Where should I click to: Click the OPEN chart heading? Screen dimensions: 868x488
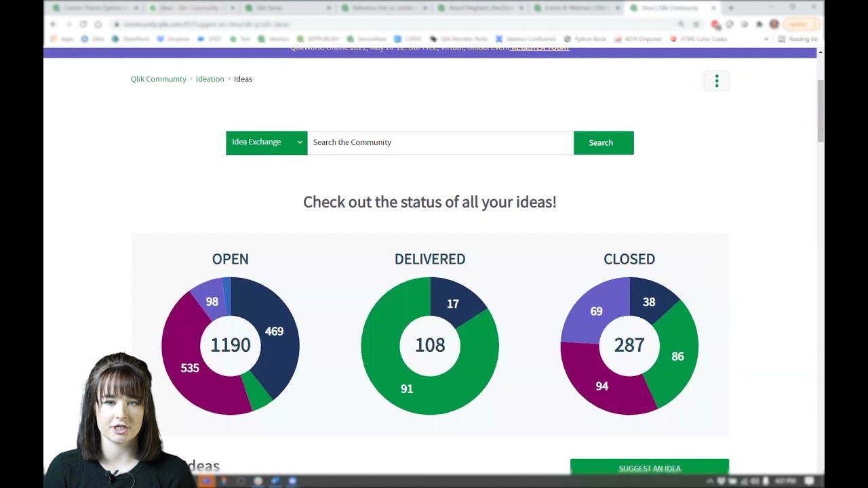[231, 259]
